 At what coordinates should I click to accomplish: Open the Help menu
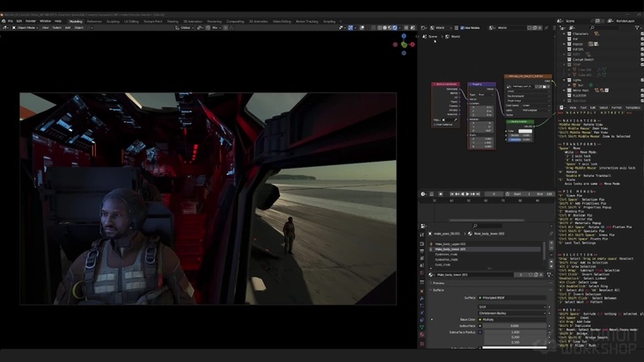[x=58, y=21]
